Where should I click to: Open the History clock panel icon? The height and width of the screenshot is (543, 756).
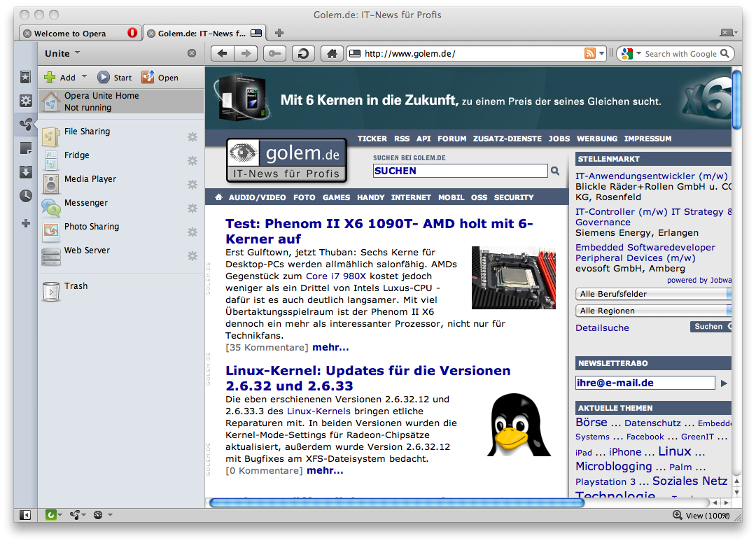(x=26, y=196)
